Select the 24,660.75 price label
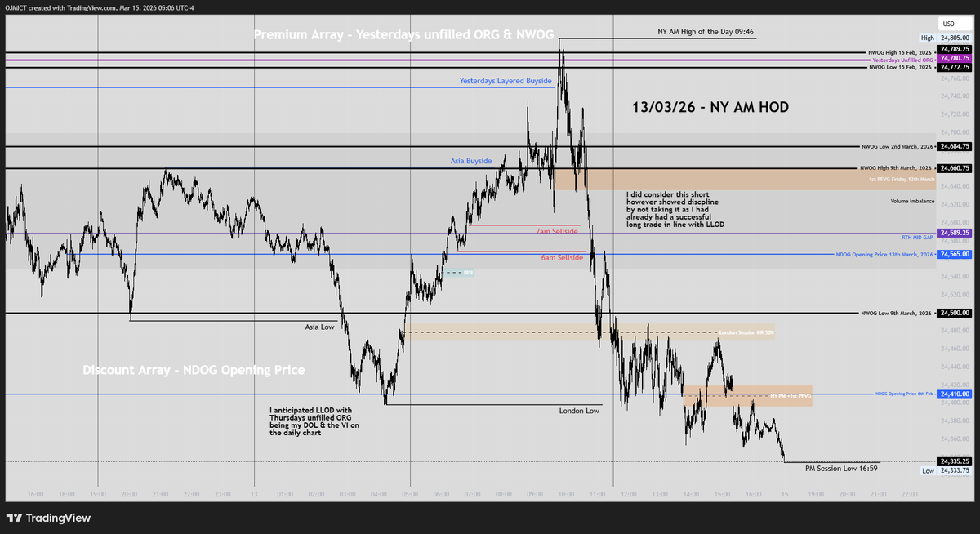The height and width of the screenshot is (534, 980). [954, 168]
